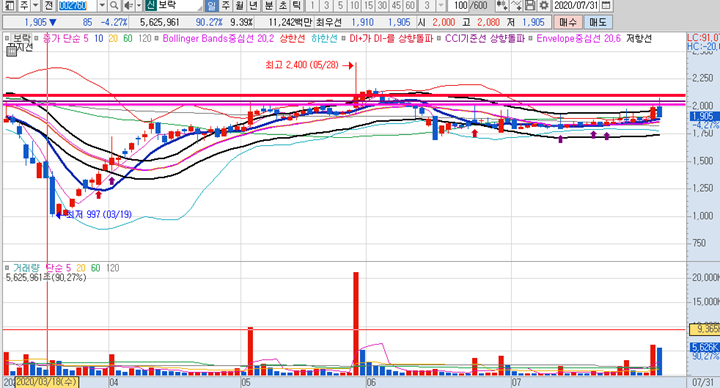Click the line drawing tool icon
Image resolution: width=720 pixels, height=388 pixels.
coord(516,6)
